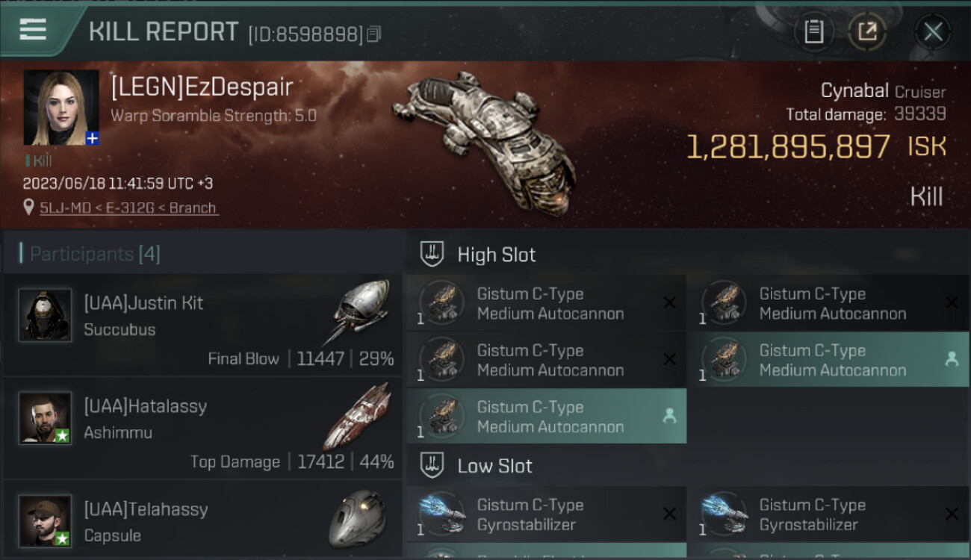Click the High Slot section icon

(x=432, y=254)
